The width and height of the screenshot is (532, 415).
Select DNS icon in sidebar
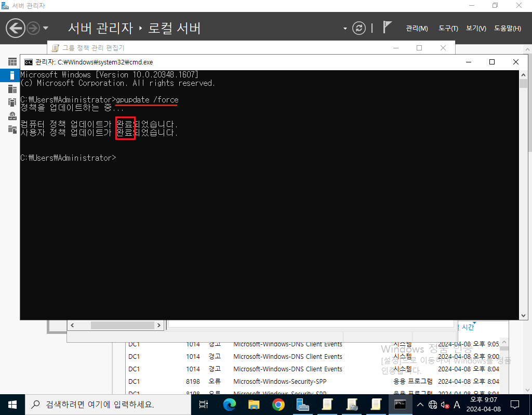point(12,116)
